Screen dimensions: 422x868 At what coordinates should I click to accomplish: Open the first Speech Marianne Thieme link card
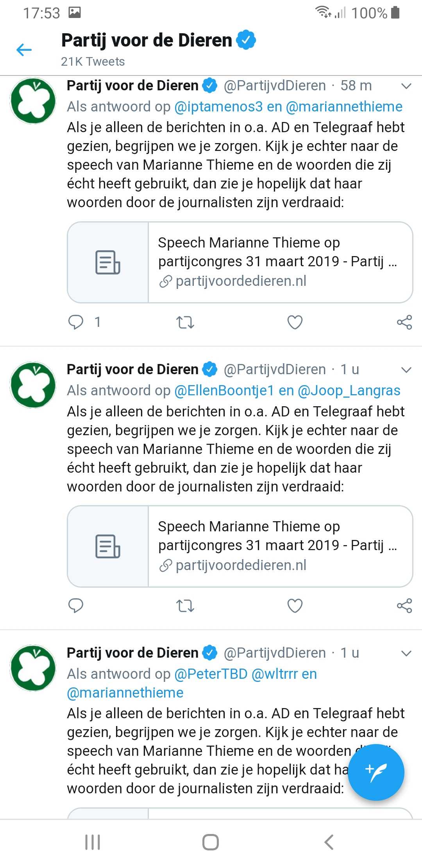click(240, 262)
